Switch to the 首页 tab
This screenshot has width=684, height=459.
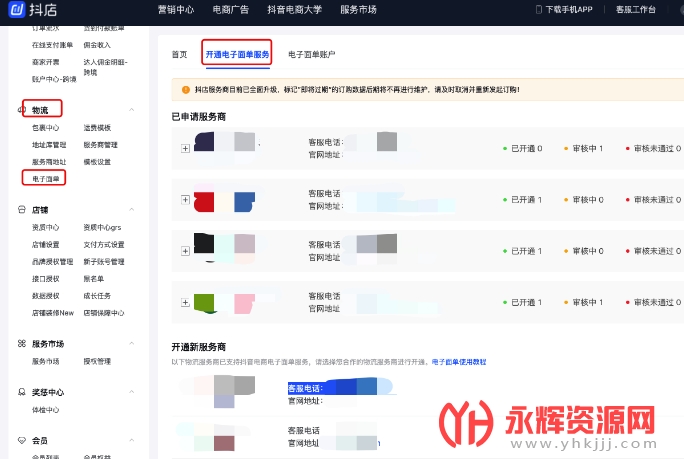[x=179, y=55]
